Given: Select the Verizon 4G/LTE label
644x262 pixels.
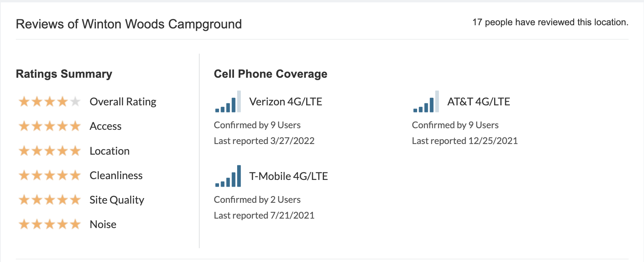Looking at the screenshot, I should (286, 102).
